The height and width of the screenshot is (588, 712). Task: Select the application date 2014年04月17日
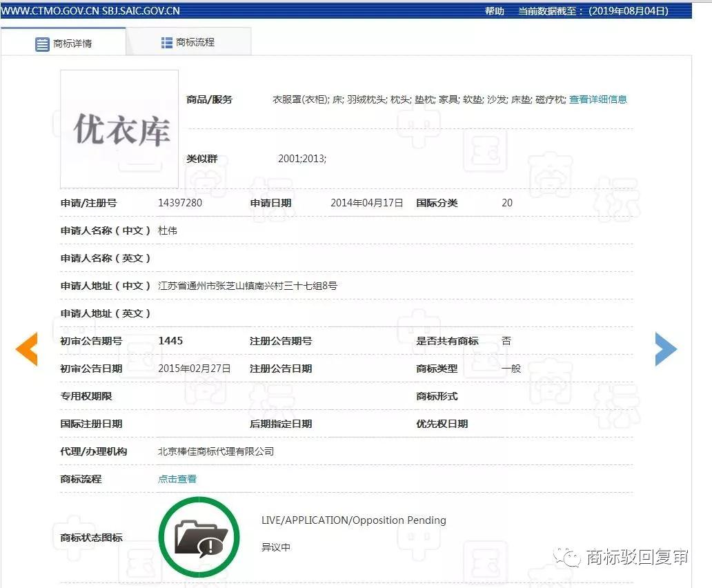[367, 203]
